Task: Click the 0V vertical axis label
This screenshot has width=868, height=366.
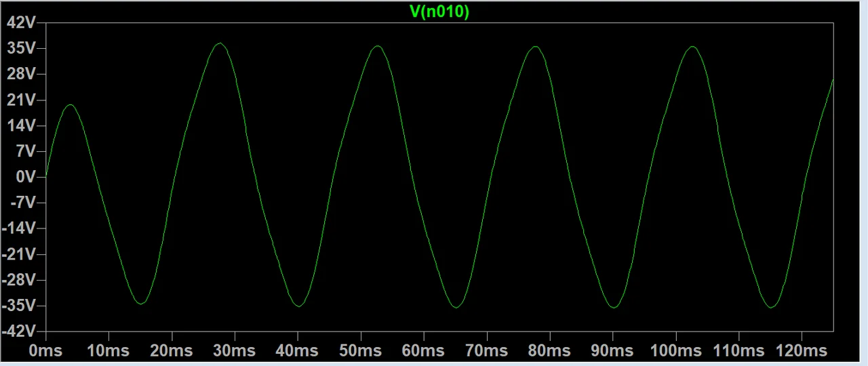Action: point(26,177)
